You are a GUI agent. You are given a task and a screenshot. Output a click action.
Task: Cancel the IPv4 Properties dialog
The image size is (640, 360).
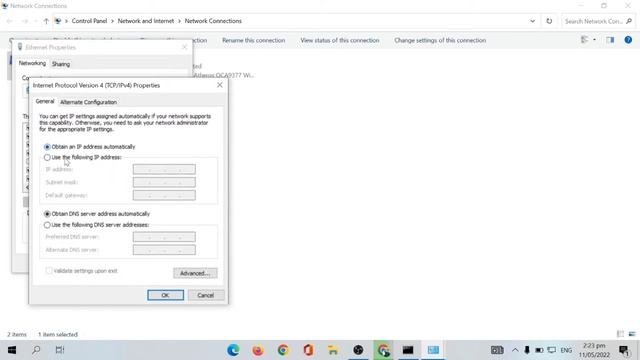(206, 295)
